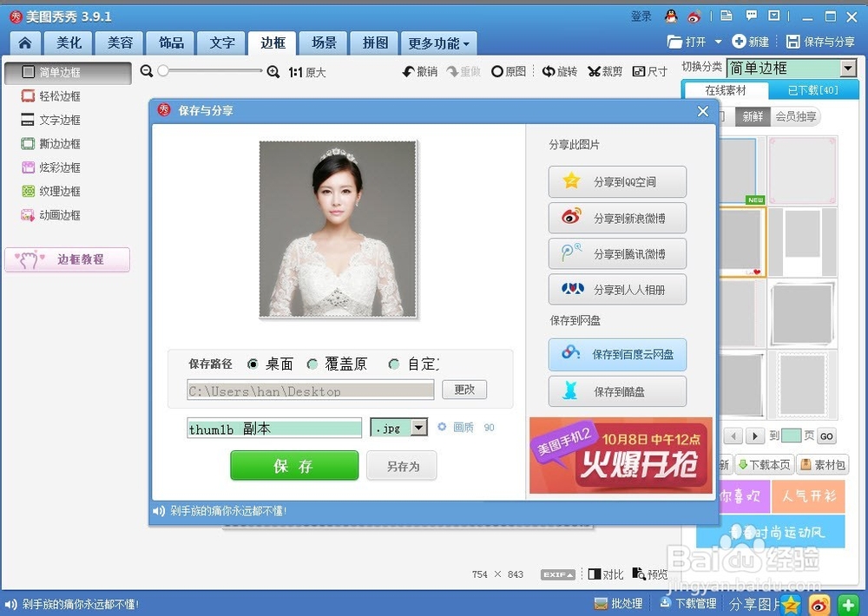Screen dimensions: 868x616
Task: Switch to the 已下载[40] tab
Action: [x=812, y=90]
